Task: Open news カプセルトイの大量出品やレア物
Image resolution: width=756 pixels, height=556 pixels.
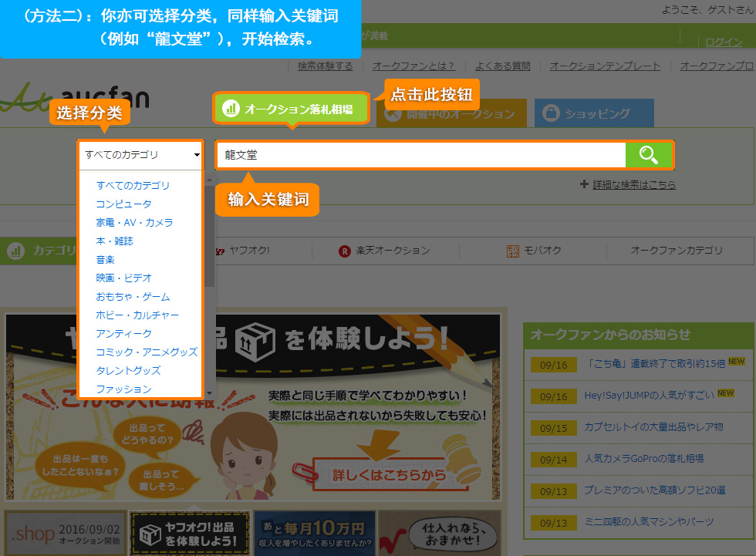Action: 654,427
